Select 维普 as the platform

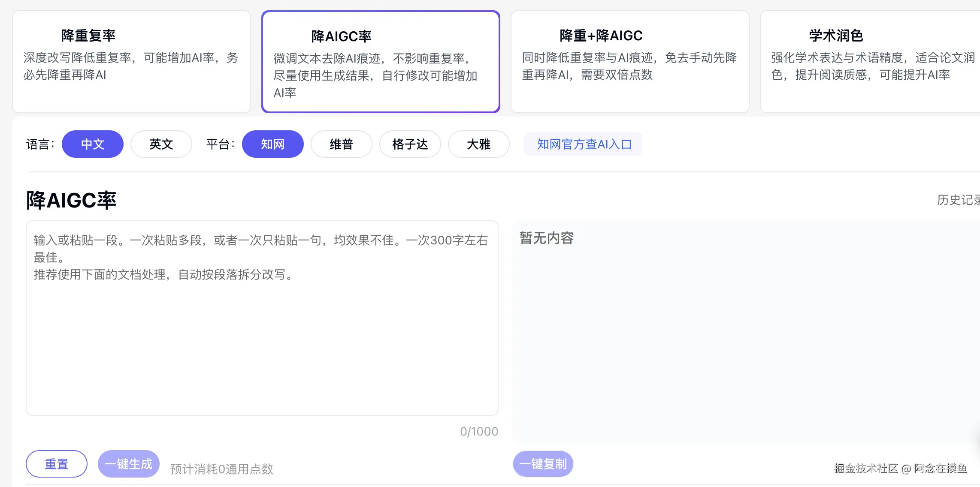coord(341,144)
